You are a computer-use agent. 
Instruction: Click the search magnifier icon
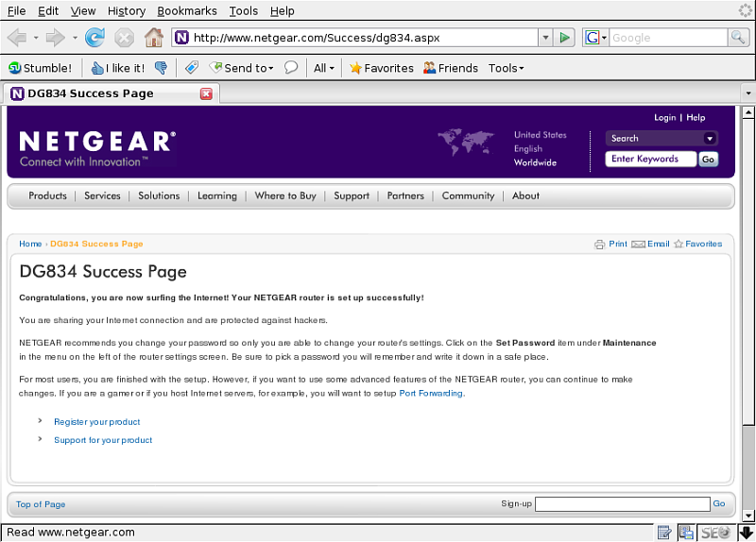(738, 38)
